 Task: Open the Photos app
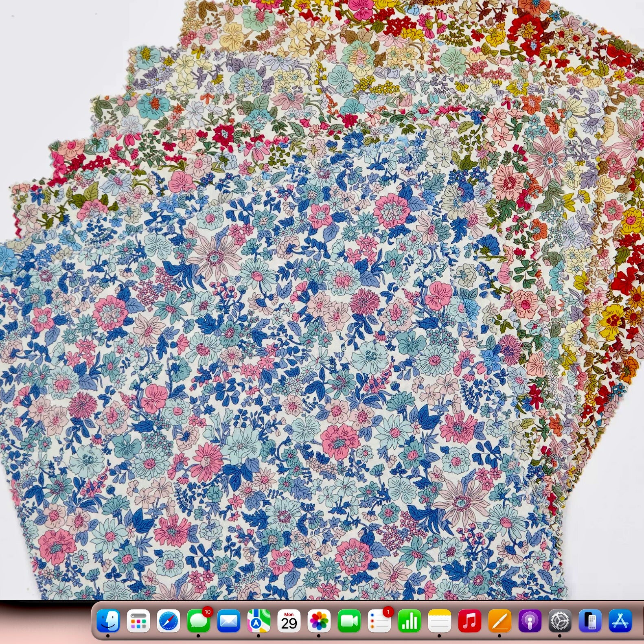(319, 621)
